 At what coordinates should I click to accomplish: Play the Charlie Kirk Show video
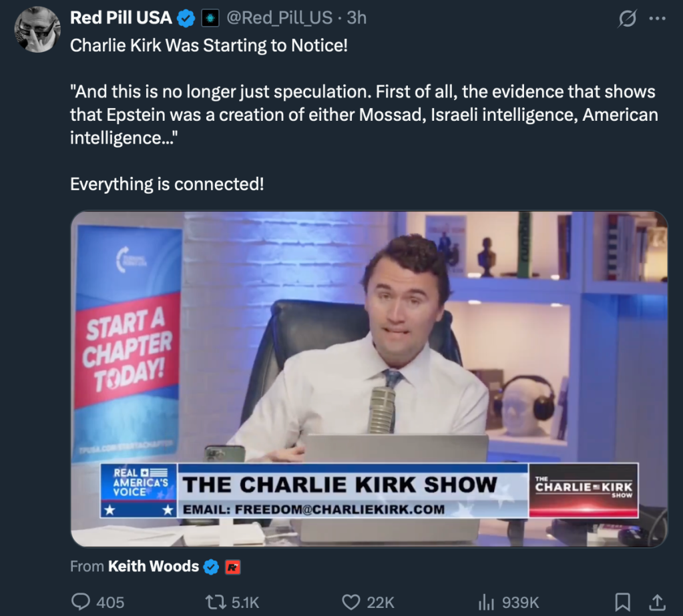click(369, 378)
